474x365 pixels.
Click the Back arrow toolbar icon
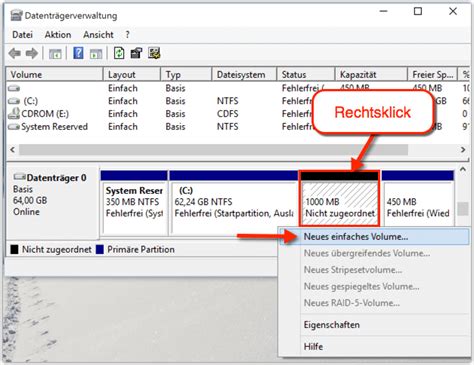[15, 53]
